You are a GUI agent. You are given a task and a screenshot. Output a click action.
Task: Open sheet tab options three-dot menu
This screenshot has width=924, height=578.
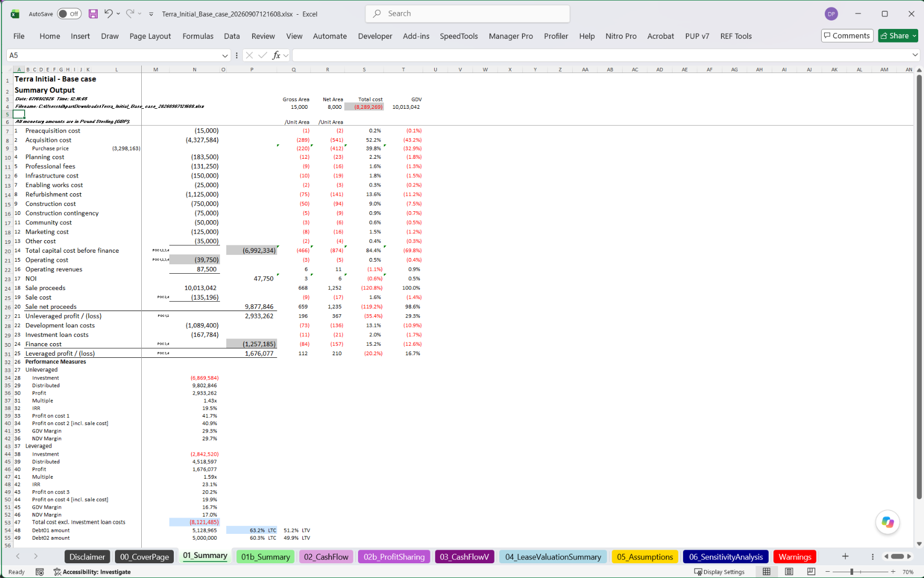pos(873,556)
